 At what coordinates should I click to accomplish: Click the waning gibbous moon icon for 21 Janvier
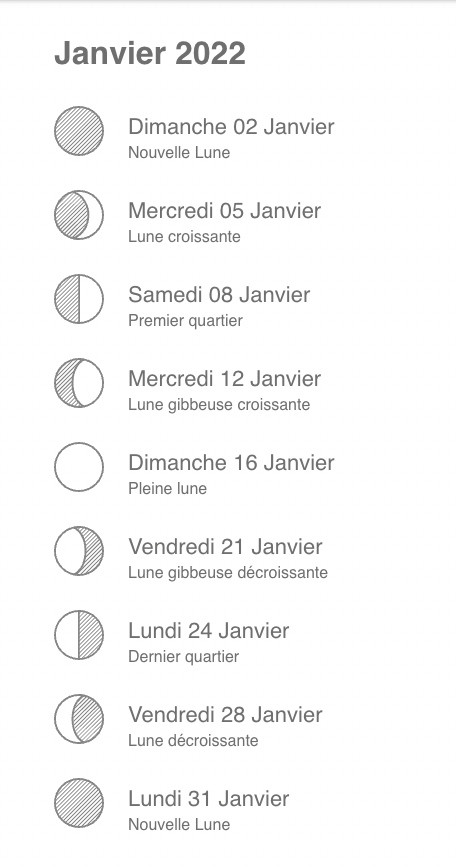(x=79, y=551)
